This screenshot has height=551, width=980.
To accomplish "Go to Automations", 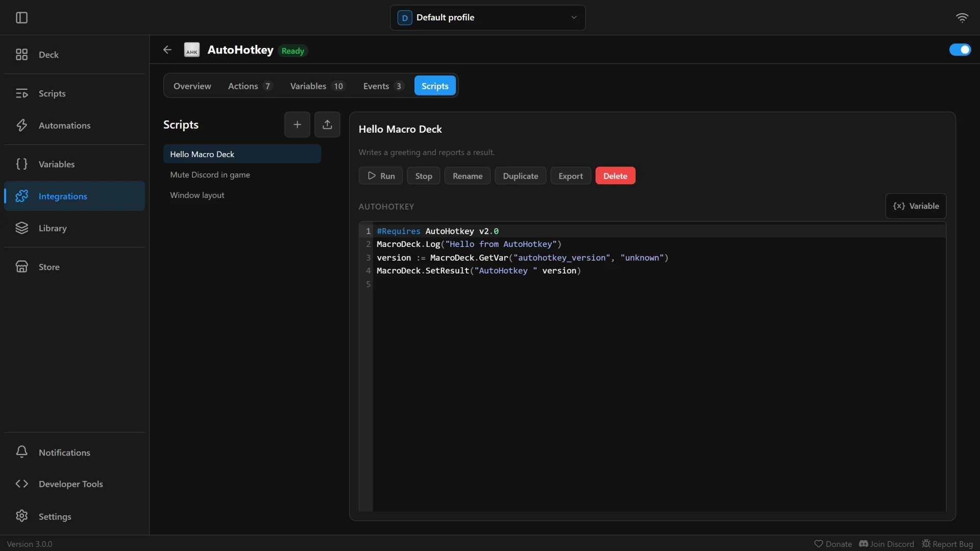I will (x=75, y=126).
